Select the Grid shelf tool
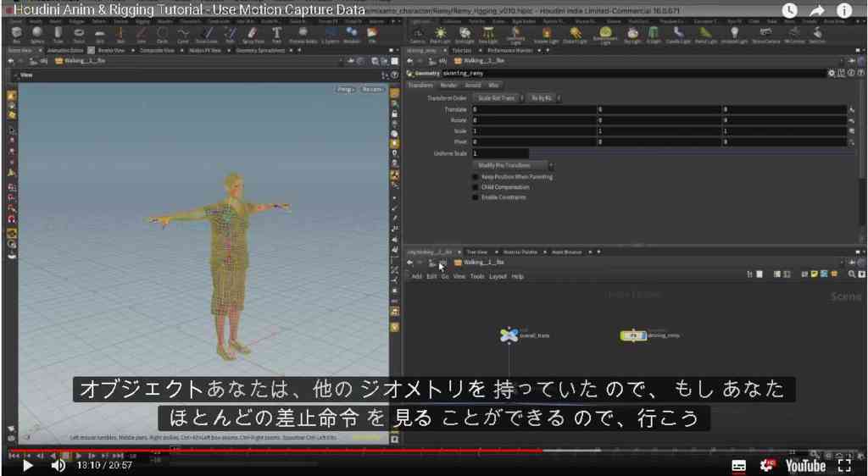This screenshot has width=868, height=476. 100,35
